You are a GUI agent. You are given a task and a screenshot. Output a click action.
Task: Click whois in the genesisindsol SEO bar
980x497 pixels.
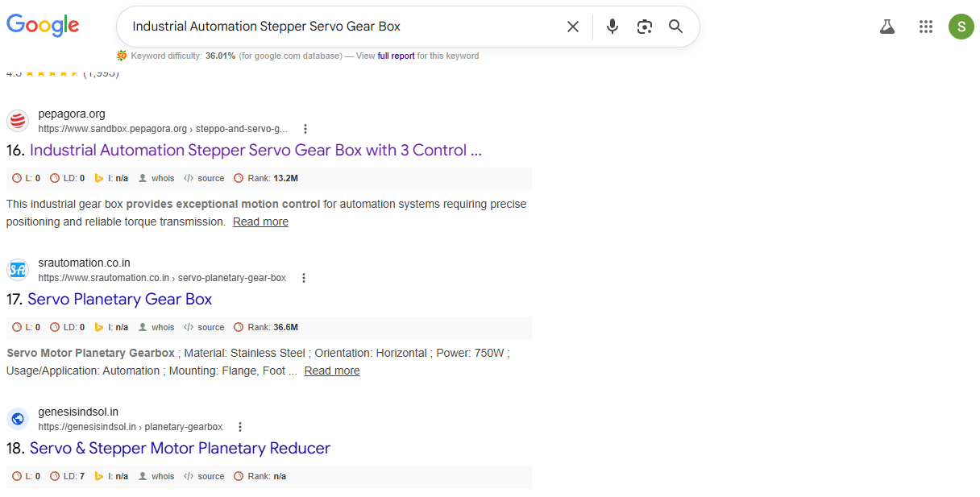tap(156, 476)
